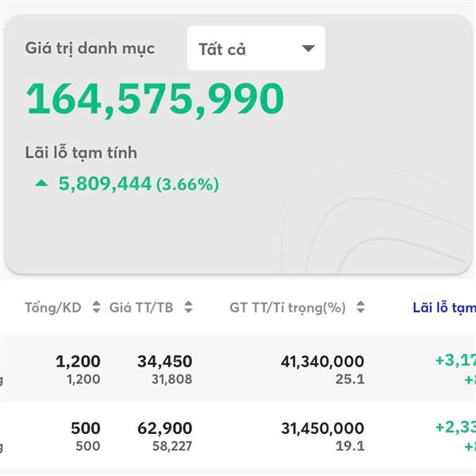
Task: Click the 1,200 quantity in first row
Action: click(78, 362)
